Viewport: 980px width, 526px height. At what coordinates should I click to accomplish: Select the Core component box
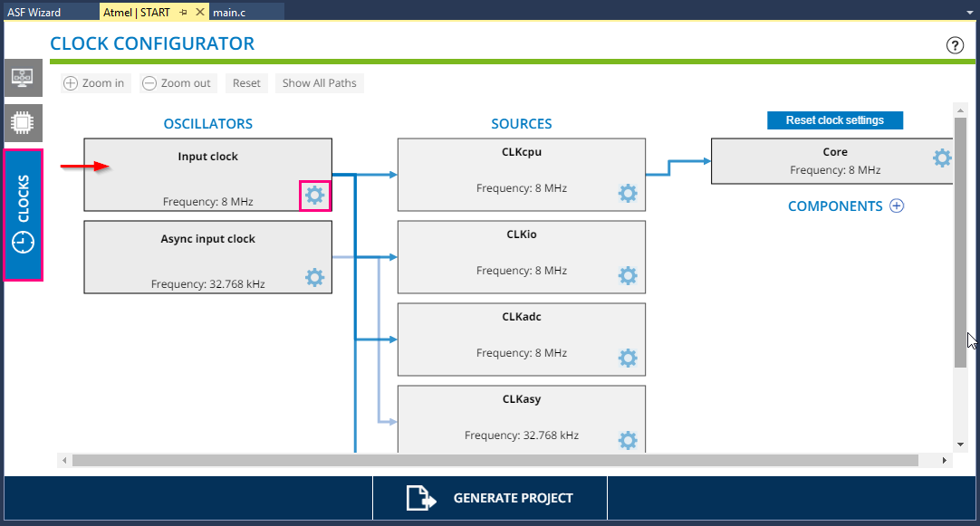tap(831, 161)
